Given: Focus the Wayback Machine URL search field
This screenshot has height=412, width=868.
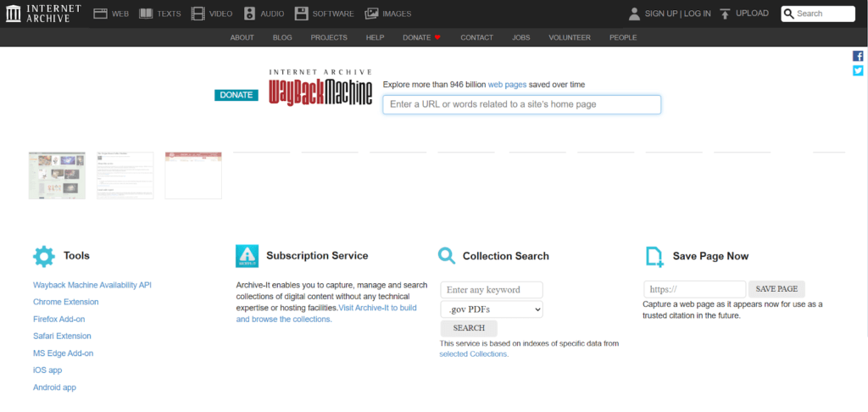Looking at the screenshot, I should [521, 104].
